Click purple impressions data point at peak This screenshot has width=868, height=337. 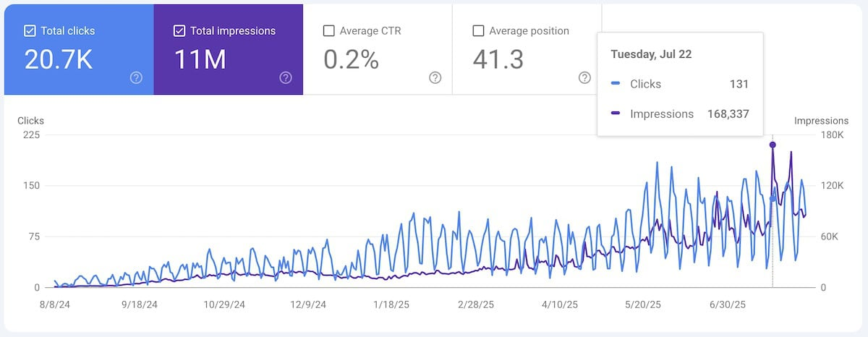pyautogui.click(x=773, y=145)
